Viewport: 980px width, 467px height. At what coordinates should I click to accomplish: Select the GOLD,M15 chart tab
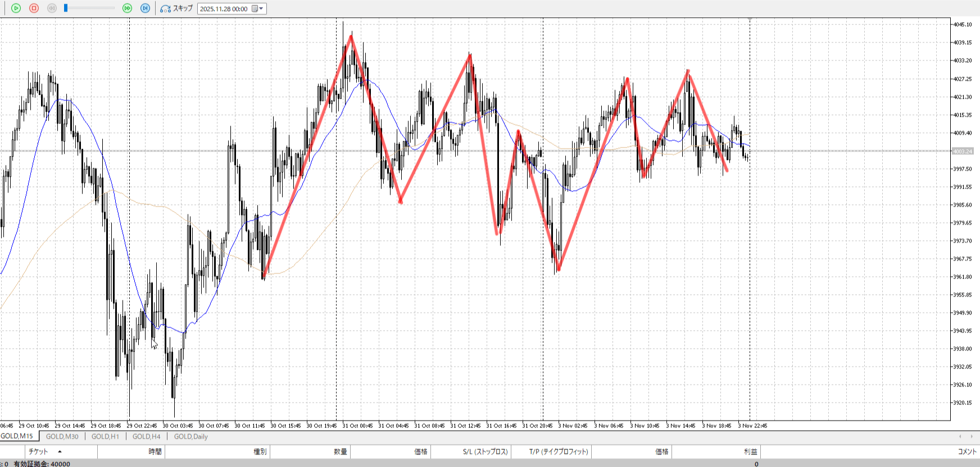[17, 436]
